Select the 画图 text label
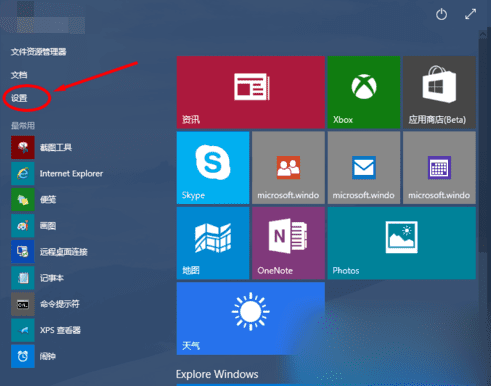This screenshot has width=491, height=386. [48, 226]
